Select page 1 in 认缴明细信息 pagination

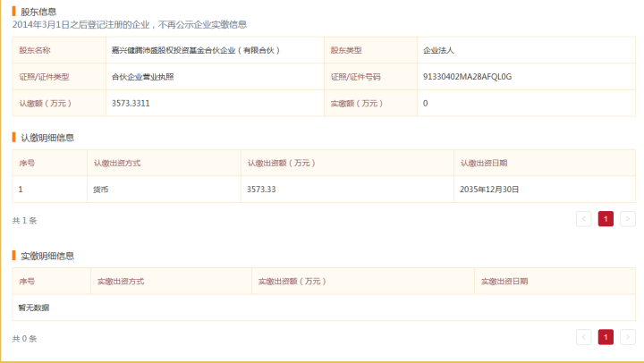[606, 218]
